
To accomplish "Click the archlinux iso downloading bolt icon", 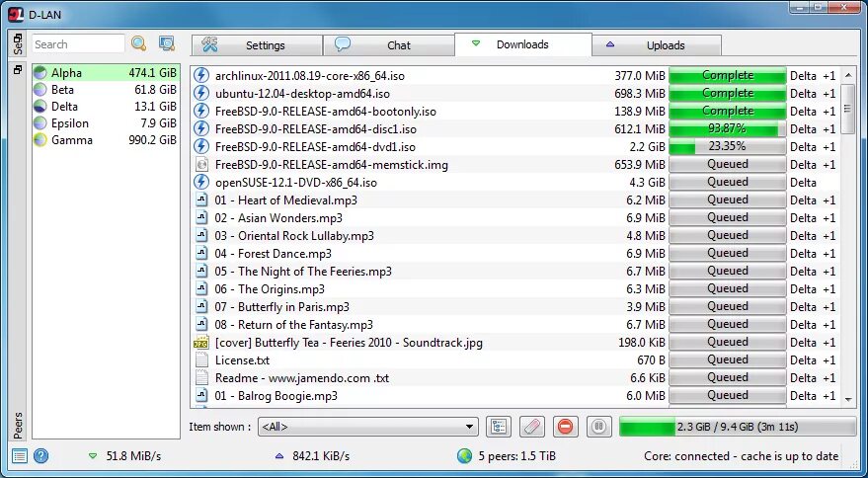I will (201, 75).
